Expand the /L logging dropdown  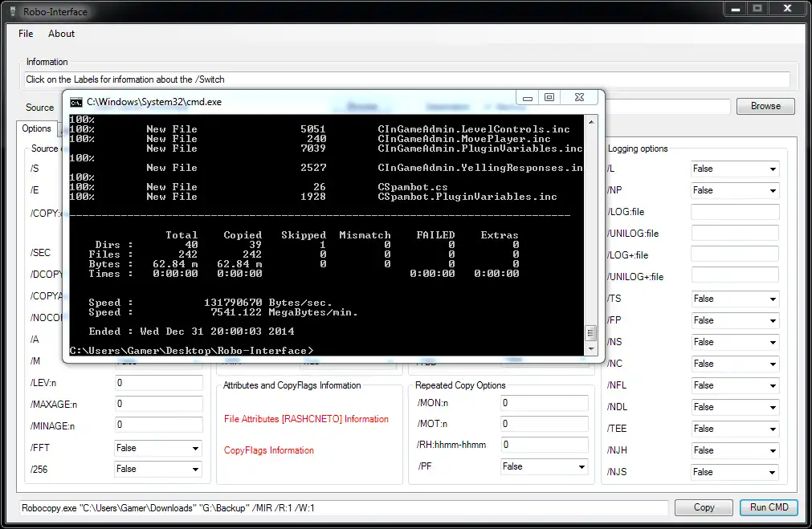click(735, 169)
